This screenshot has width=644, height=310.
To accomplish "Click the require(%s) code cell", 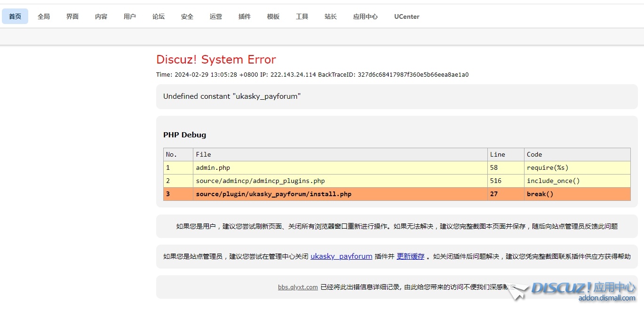I will click(577, 167).
